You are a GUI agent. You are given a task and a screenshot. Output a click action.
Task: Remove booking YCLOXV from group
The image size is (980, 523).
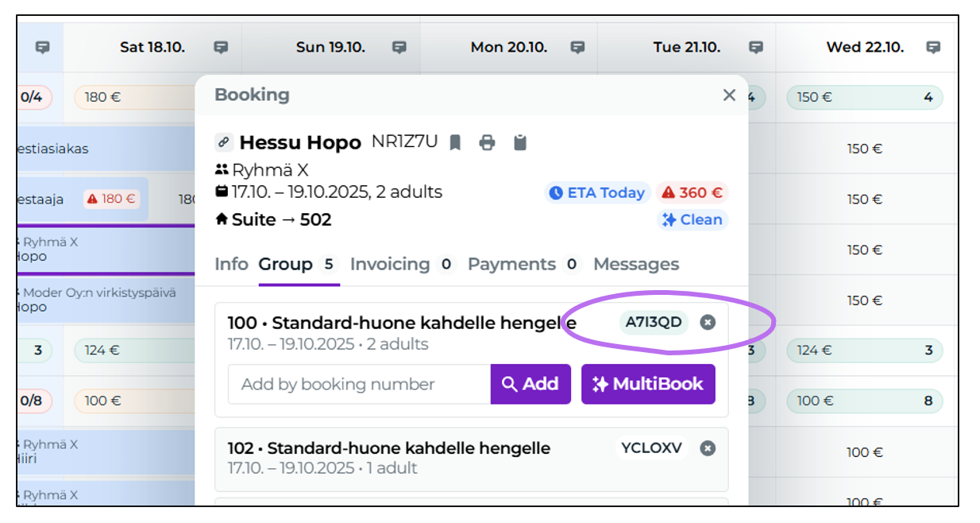[x=708, y=448]
